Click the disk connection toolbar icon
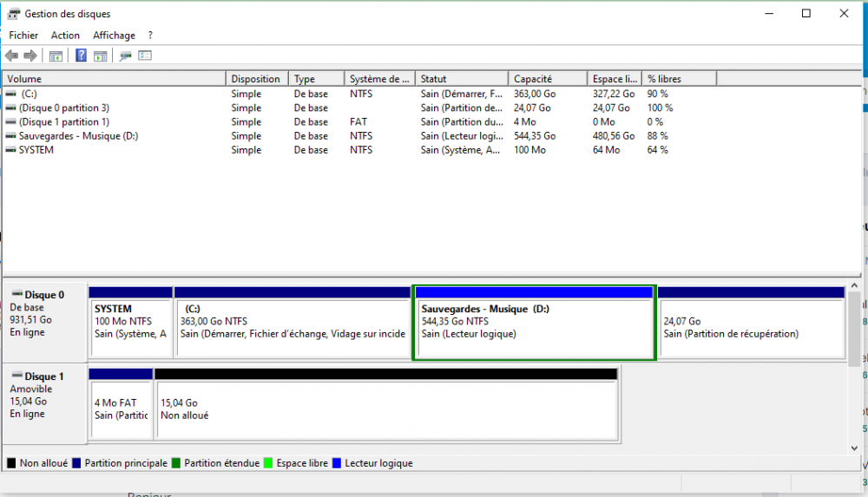Viewport: 868px width, 497px height. coord(126,56)
